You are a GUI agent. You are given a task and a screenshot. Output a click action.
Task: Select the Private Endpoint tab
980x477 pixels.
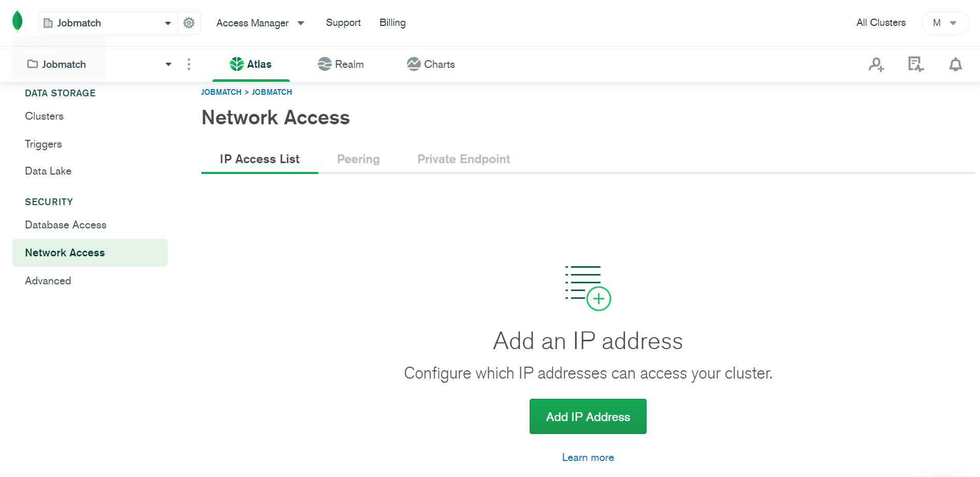463,159
